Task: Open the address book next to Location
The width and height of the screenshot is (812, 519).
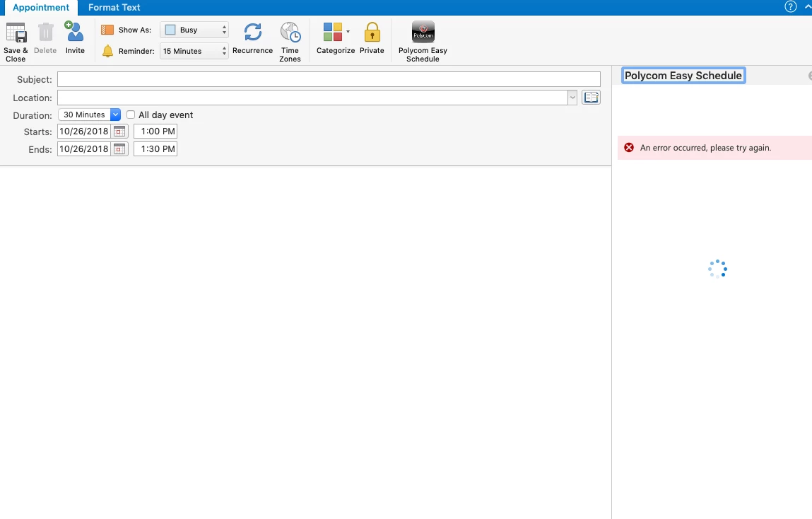Action: tap(591, 98)
